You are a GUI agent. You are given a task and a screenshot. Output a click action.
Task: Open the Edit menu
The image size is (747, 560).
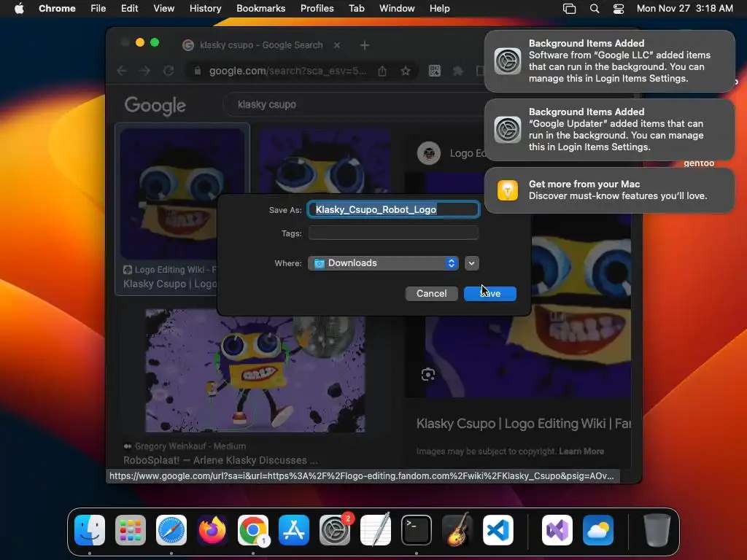129,9
